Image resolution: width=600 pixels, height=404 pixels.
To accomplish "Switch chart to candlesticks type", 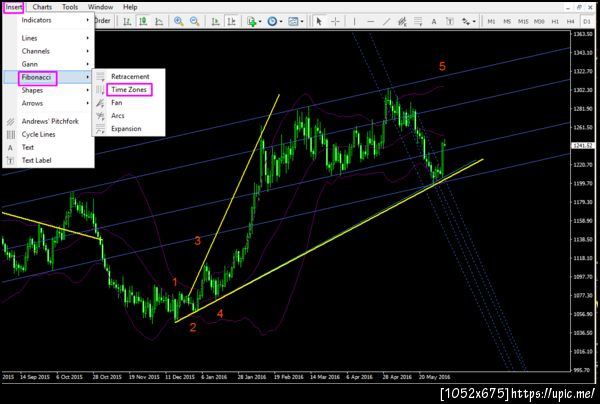I will point(143,21).
